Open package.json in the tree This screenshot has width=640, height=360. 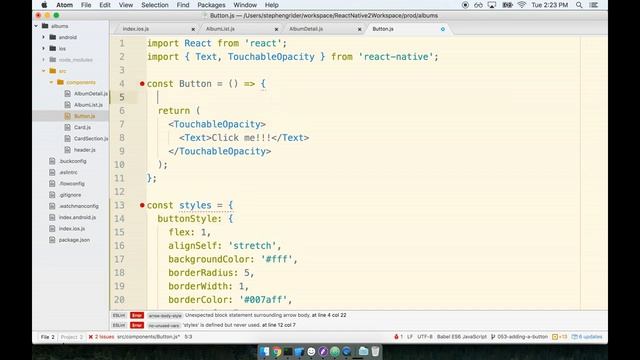74,240
